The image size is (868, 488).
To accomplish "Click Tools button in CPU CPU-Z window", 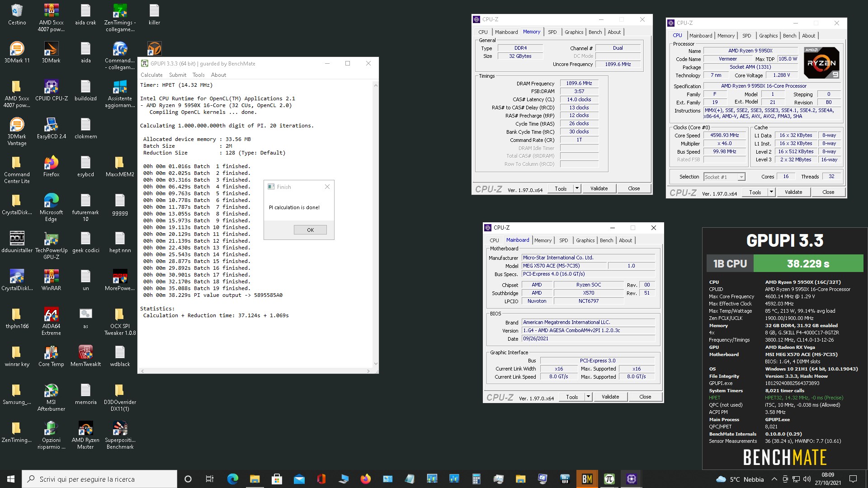I will coord(755,192).
